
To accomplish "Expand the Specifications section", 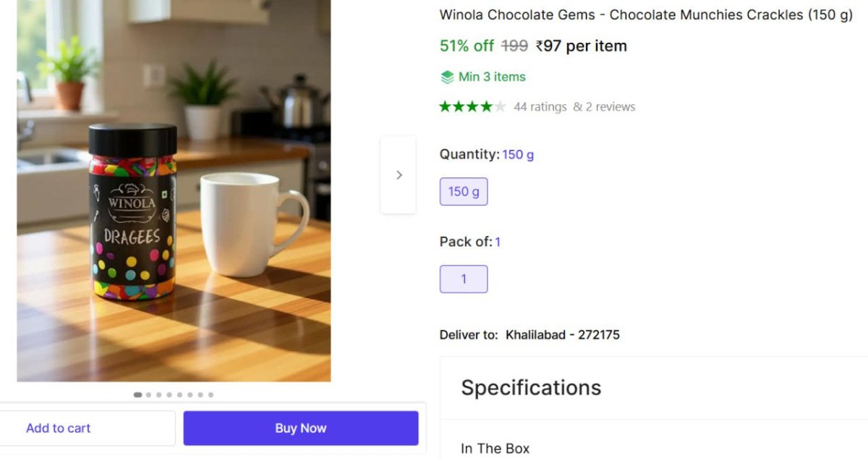I will [531, 388].
